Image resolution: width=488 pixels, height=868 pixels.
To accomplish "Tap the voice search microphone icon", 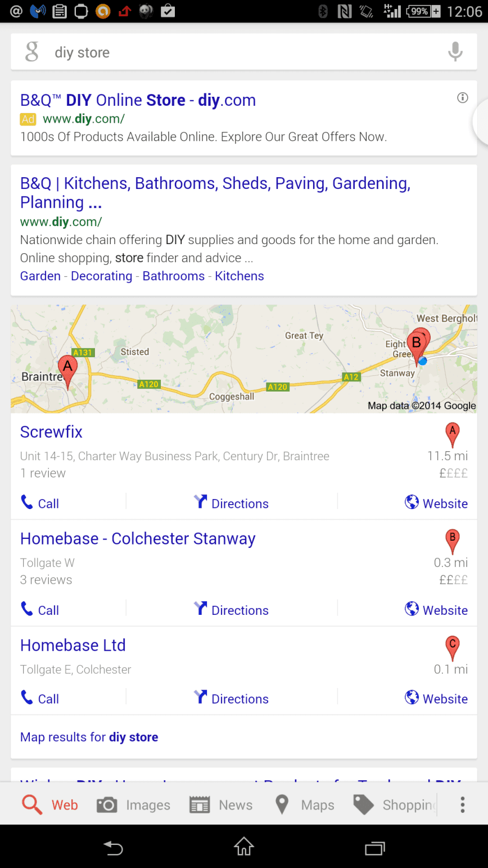I will pyautogui.click(x=455, y=52).
